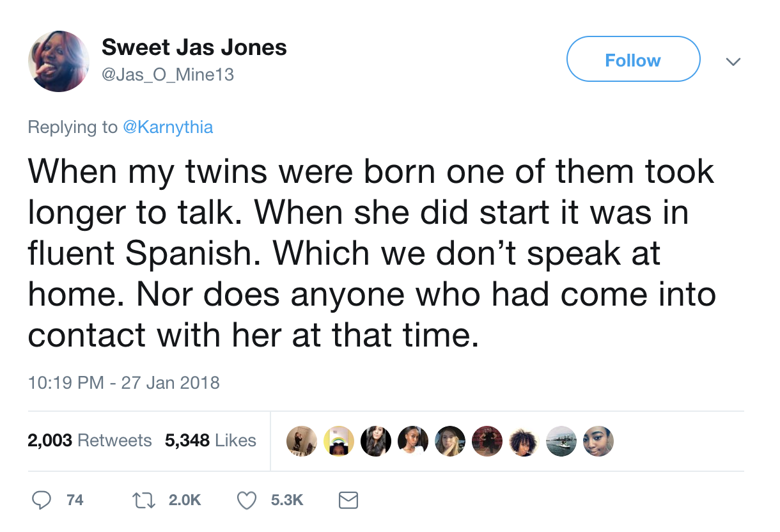
Task: Like the tweet with the heart icon
Action: (x=247, y=500)
